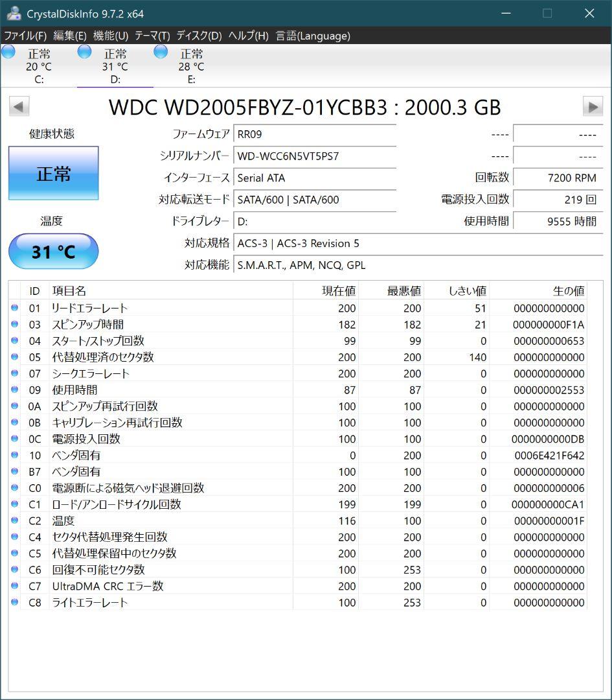Click threshold value 140
Image resolution: width=612 pixels, height=700 pixels.
[x=478, y=357]
